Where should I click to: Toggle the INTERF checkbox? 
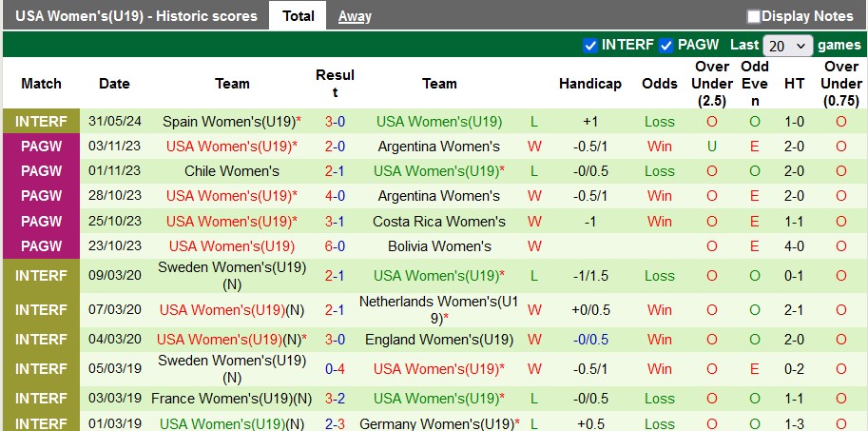pyautogui.click(x=590, y=46)
